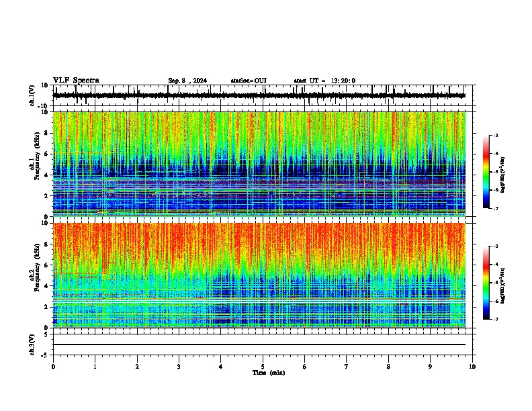Click the ch.1 voltage waveform trace
The image size is (532, 411).
[x=259, y=95]
